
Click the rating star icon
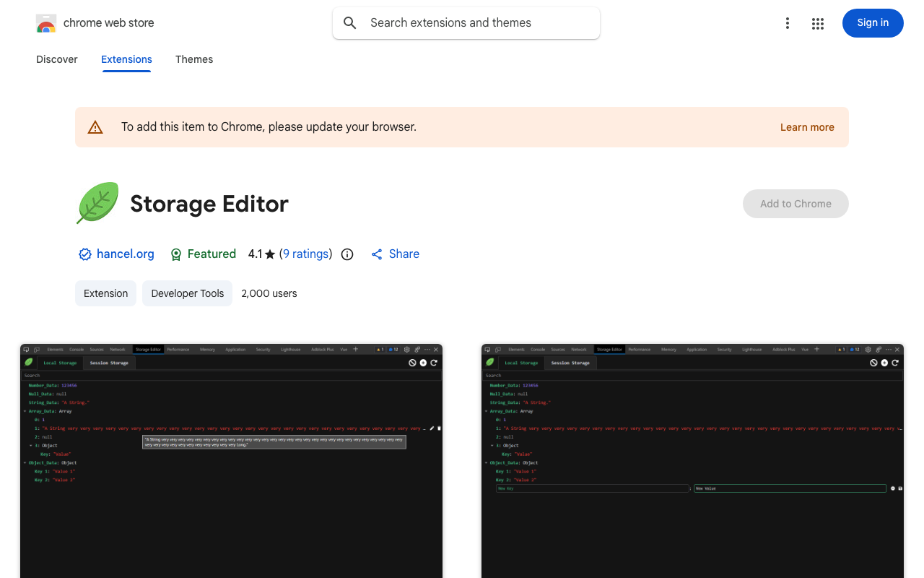point(270,254)
